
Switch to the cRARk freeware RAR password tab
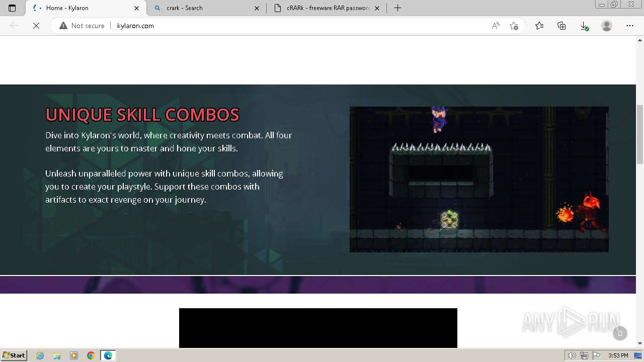[x=327, y=8]
